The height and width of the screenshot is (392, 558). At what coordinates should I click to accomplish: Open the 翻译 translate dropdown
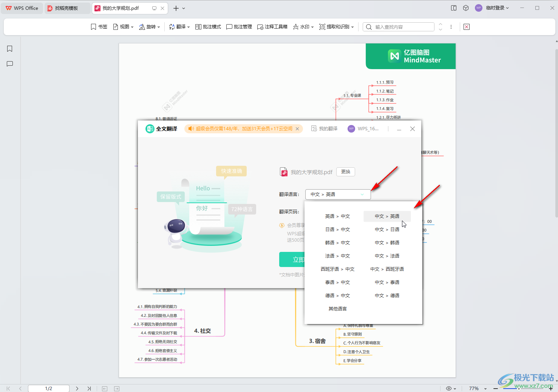coord(179,27)
